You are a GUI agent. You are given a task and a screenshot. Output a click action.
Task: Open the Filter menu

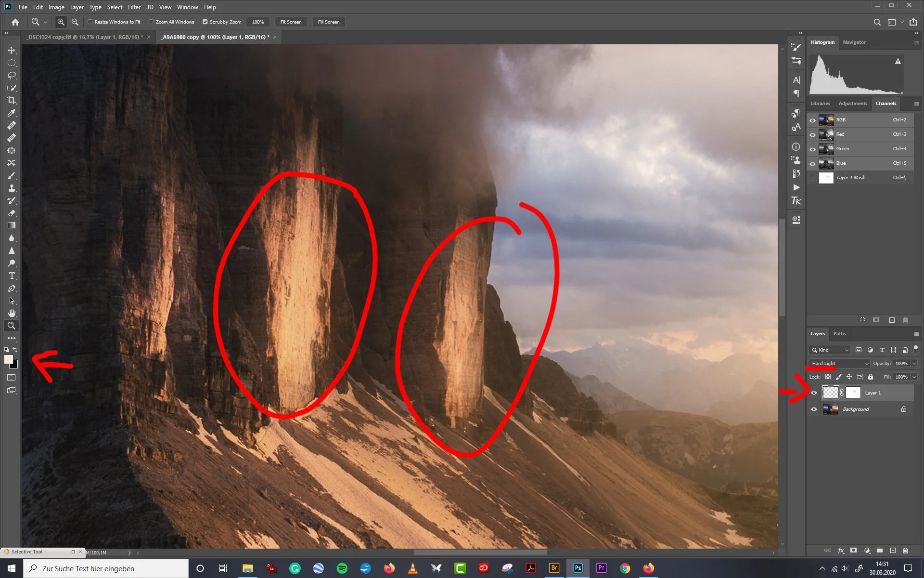click(134, 7)
